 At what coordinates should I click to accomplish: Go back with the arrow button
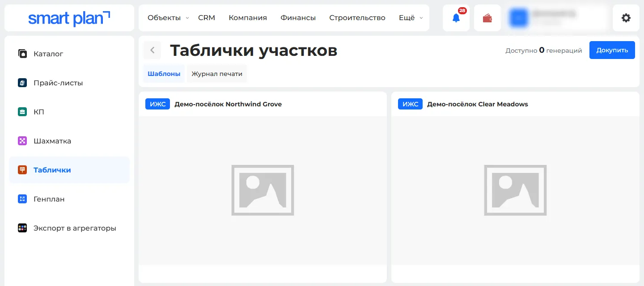pyautogui.click(x=152, y=50)
